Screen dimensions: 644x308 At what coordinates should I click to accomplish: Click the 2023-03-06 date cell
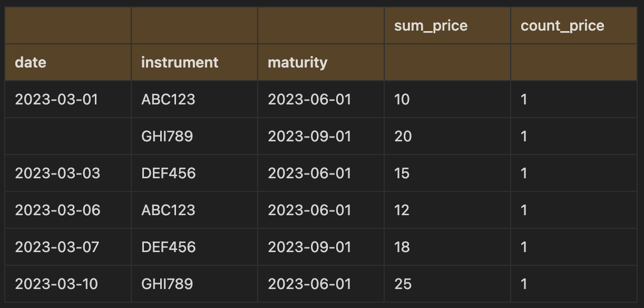(x=68, y=210)
